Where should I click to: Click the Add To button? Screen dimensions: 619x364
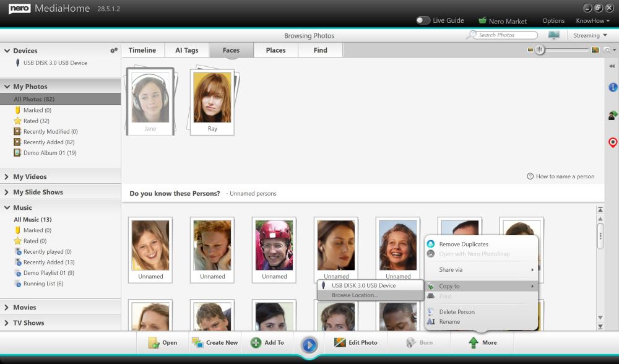[267, 343]
